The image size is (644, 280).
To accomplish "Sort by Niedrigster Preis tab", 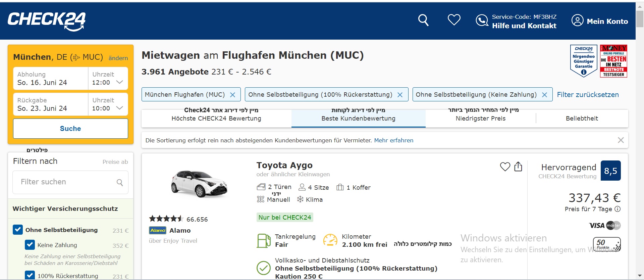I will click(x=480, y=119).
